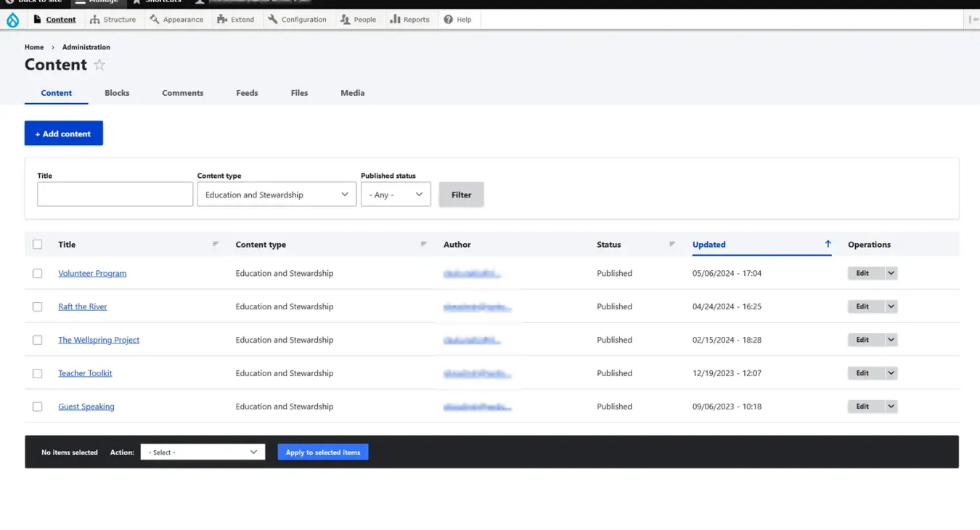Check the Guest Speaking row checkbox
The height and width of the screenshot is (530, 980).
point(38,407)
